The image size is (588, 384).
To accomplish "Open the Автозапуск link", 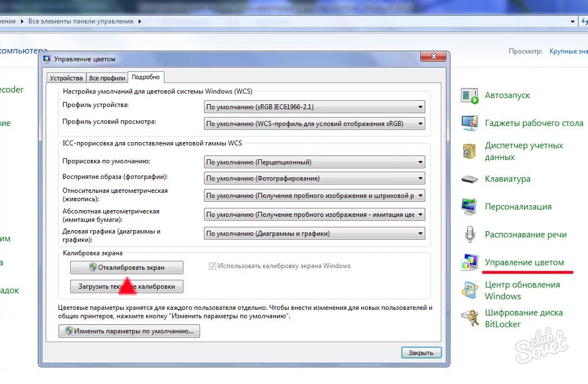I will pyautogui.click(x=507, y=95).
